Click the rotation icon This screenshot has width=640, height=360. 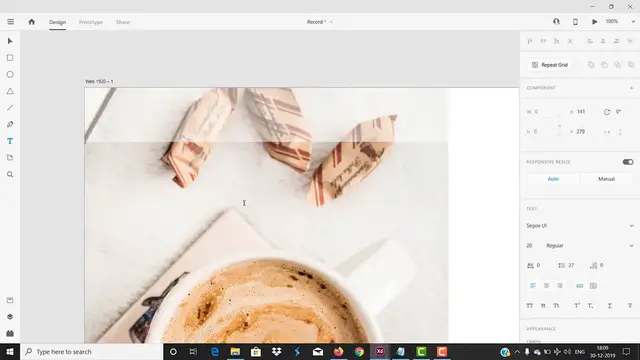coord(607,112)
